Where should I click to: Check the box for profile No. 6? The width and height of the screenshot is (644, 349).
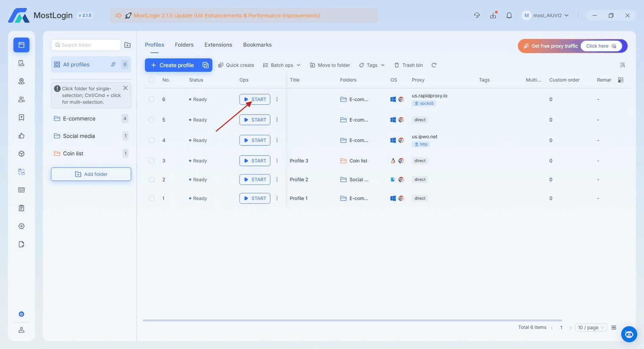tap(152, 99)
